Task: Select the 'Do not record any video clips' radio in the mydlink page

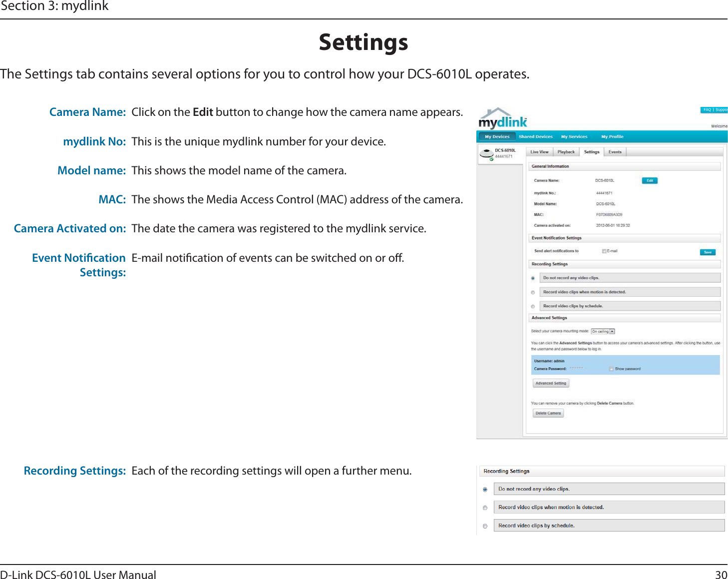Action: [x=533, y=278]
